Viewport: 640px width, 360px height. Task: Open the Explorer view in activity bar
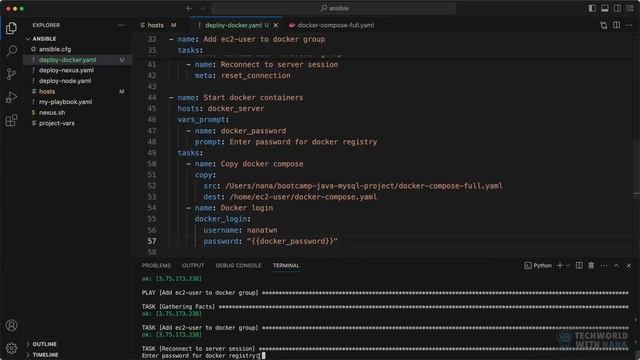click(x=11, y=28)
